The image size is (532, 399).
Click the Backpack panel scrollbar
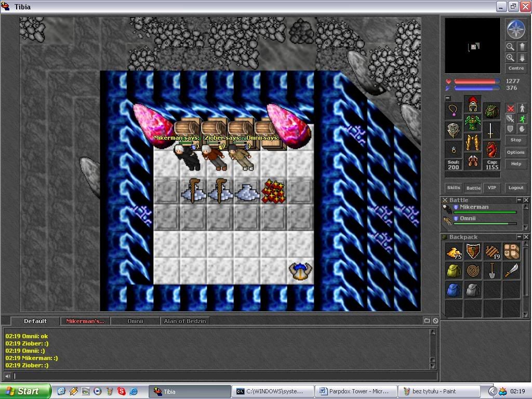(x=526, y=280)
